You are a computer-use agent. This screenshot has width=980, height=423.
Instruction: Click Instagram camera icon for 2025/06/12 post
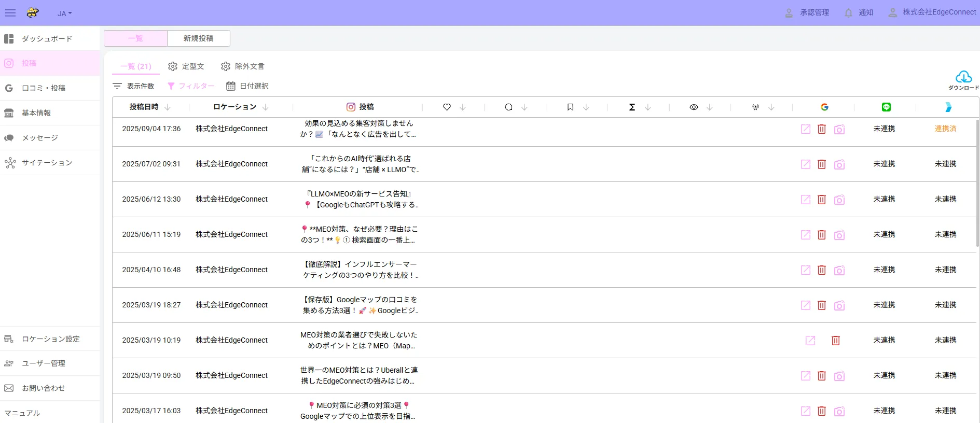[x=839, y=200]
